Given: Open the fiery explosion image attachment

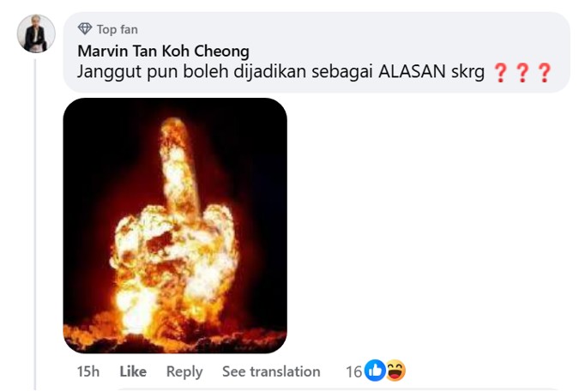Looking at the screenshot, I should pyautogui.click(x=175, y=226).
